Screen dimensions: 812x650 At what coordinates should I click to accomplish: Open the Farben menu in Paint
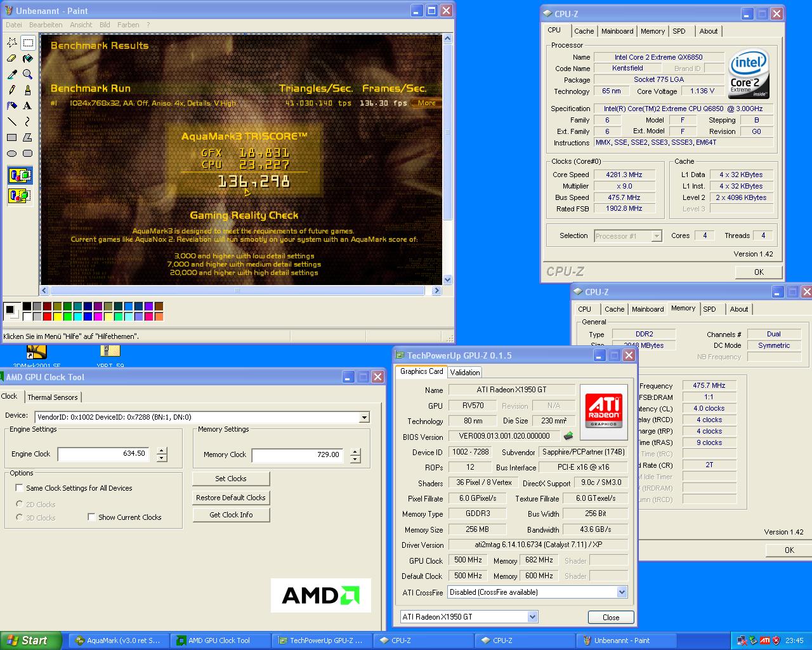pos(128,25)
